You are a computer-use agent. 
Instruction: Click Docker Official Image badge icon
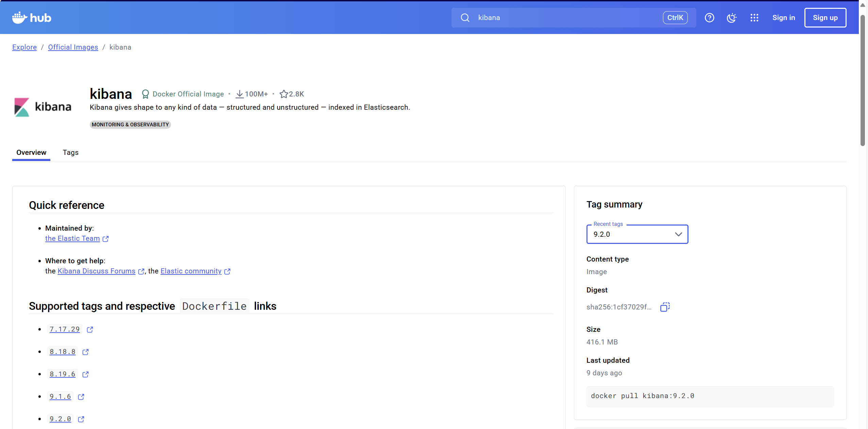pyautogui.click(x=146, y=94)
